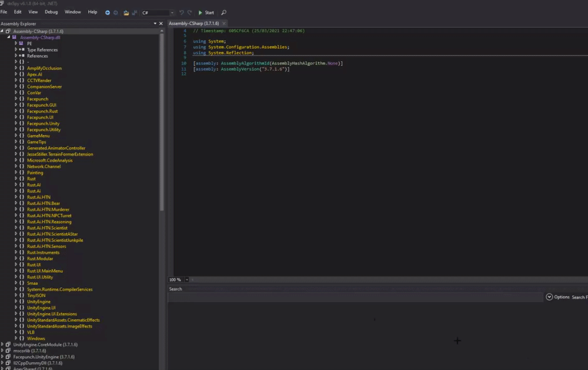Open the 100 % zoom level dropdown
Screen dimensions: 588x370
(x=186, y=280)
